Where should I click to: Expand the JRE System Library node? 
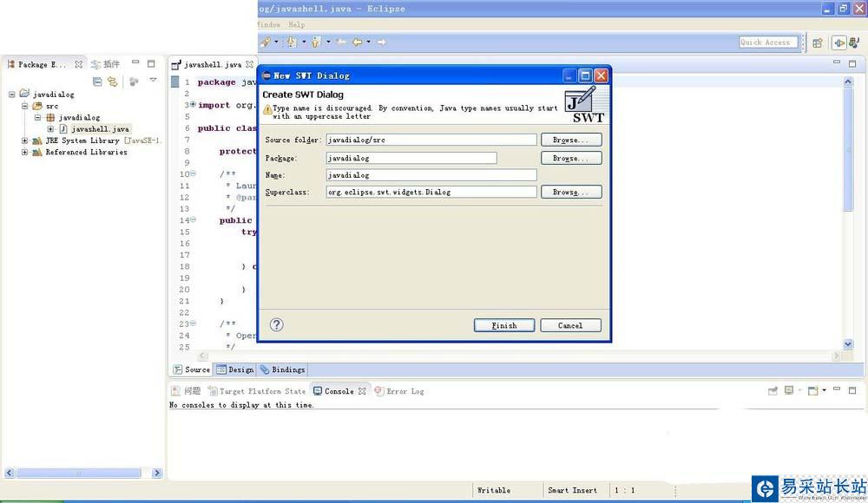coord(24,140)
